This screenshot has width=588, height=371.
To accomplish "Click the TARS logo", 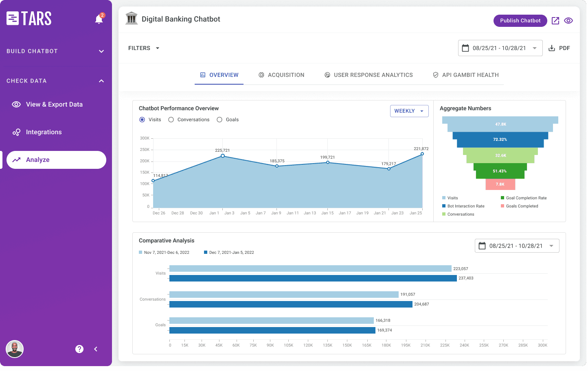I will [x=29, y=18].
